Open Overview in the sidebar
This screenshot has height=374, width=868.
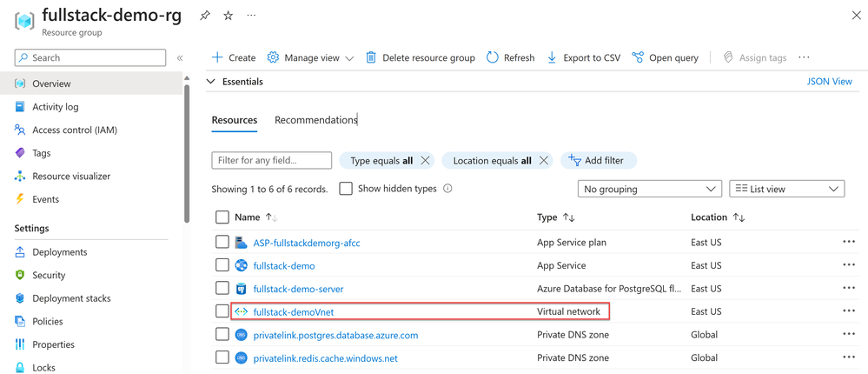click(91, 83)
